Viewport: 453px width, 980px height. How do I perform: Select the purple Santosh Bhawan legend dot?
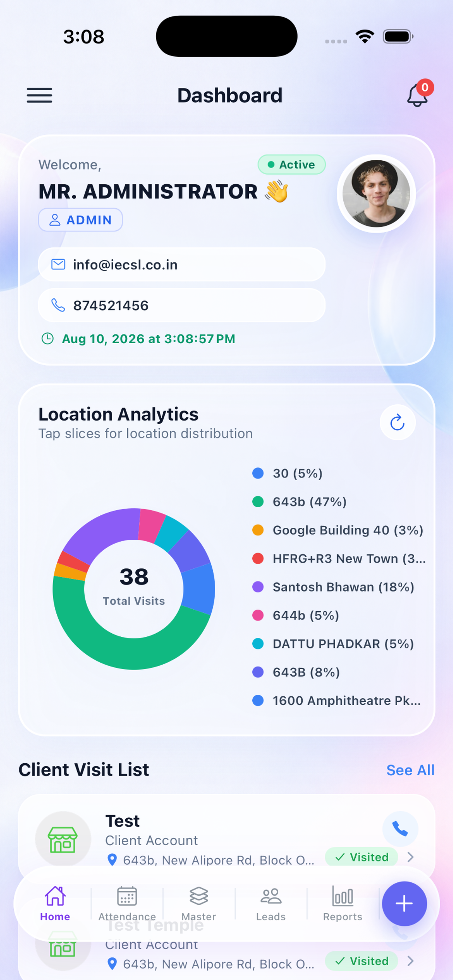(258, 587)
